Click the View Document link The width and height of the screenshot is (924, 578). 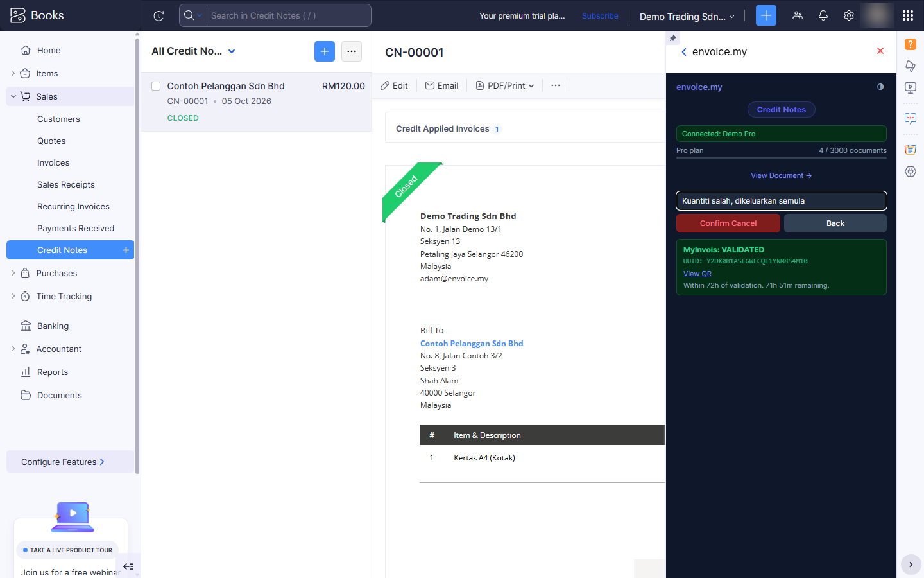coord(782,175)
